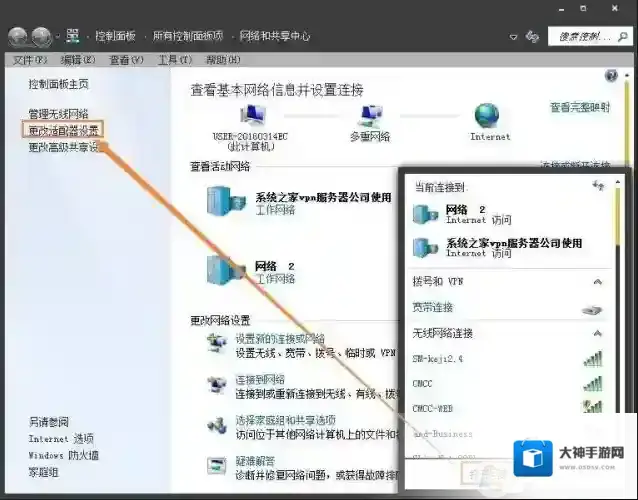The height and width of the screenshot is (500, 638).
Task: Open the 帮助(H) menu
Action: tap(223, 60)
